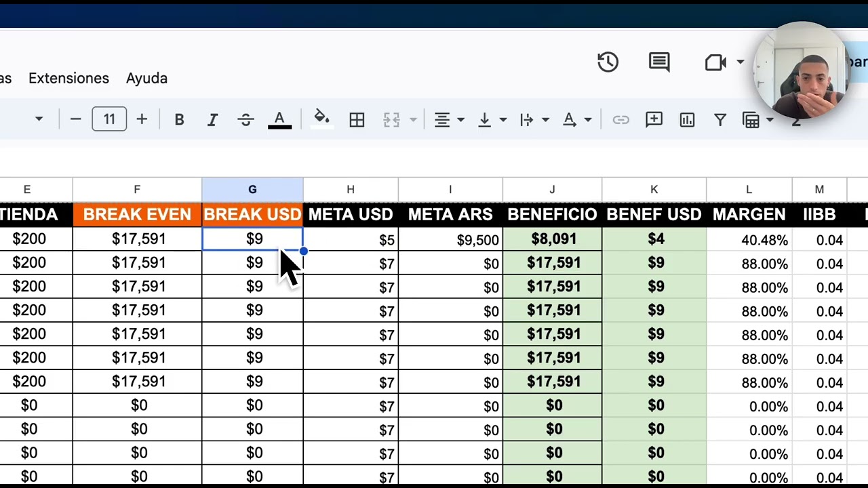This screenshot has height=488, width=868.
Task: Select column G header
Action: coord(252,189)
